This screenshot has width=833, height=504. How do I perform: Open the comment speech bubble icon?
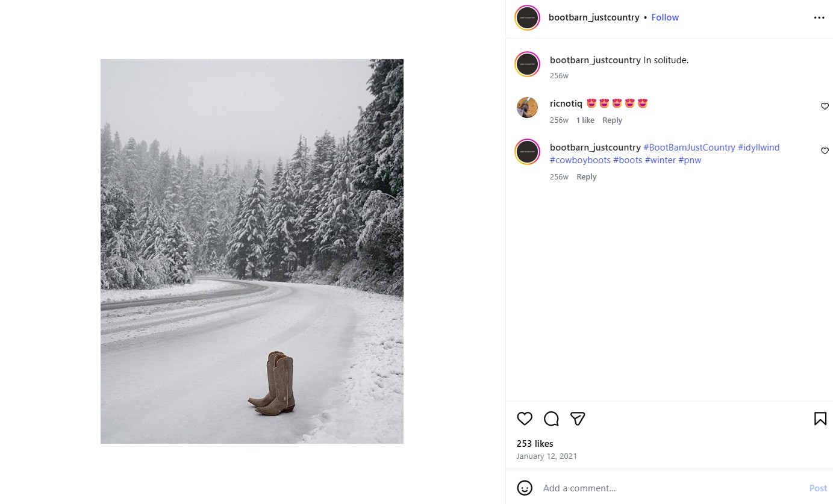(551, 418)
